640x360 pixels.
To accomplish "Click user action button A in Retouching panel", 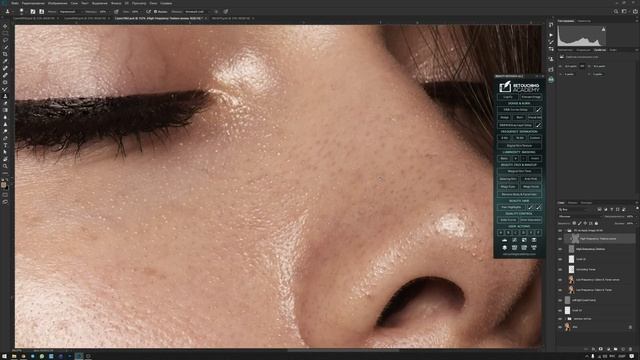I will [x=501, y=232].
